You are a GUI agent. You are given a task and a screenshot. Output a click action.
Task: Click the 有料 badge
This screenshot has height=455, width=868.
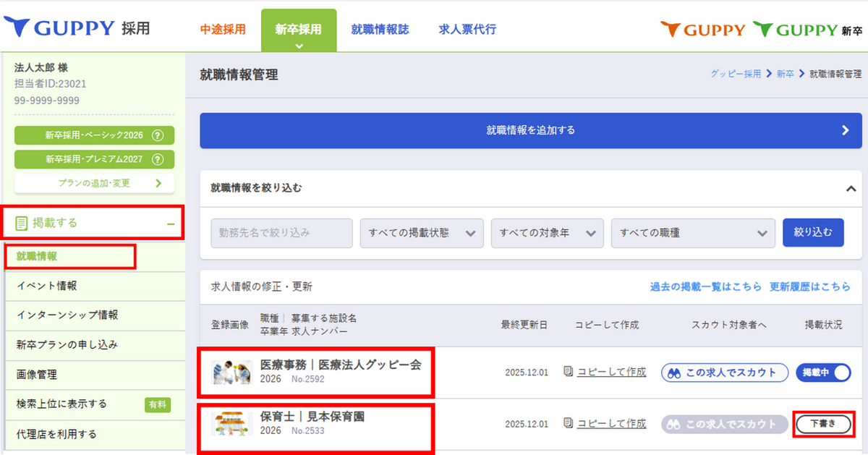click(157, 404)
